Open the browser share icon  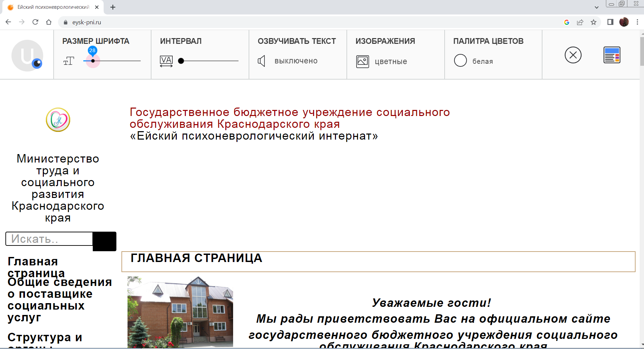580,22
